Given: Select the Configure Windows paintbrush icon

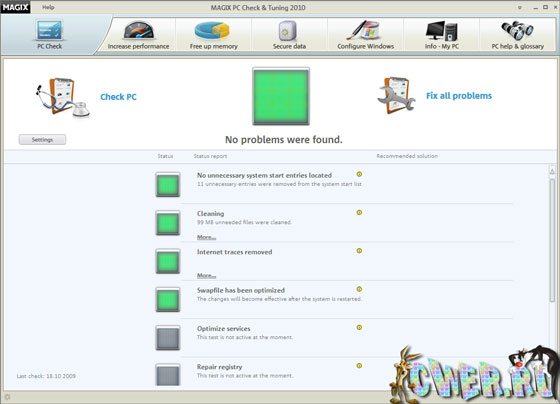Looking at the screenshot, I should click(x=363, y=30).
